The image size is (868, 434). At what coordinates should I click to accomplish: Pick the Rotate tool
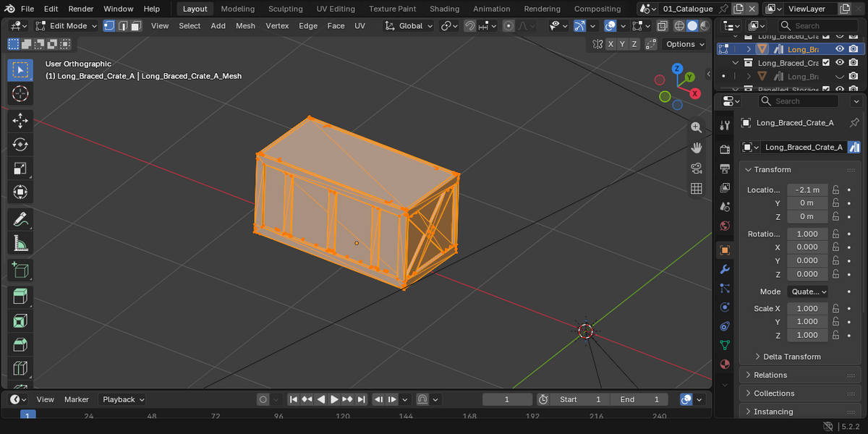(20, 145)
